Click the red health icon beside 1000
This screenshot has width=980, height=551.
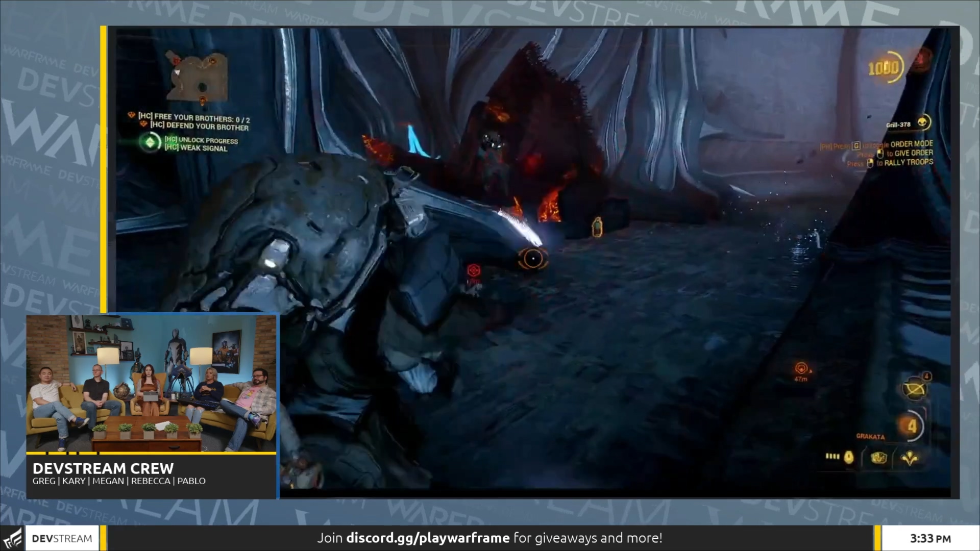pos(921,59)
